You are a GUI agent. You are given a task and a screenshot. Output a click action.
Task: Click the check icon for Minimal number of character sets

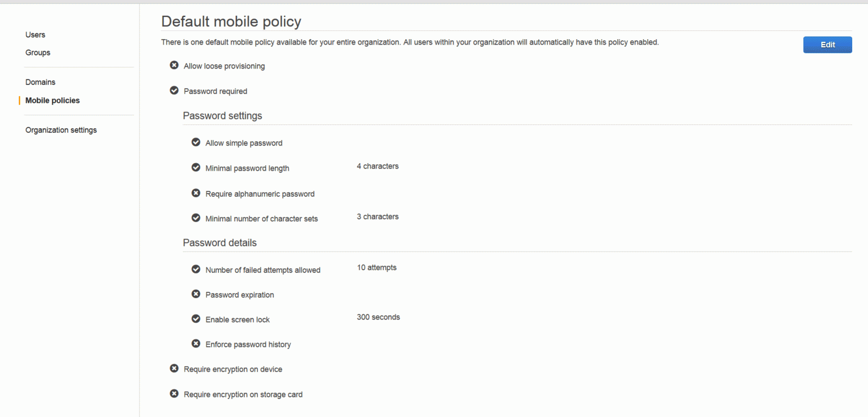[196, 218]
